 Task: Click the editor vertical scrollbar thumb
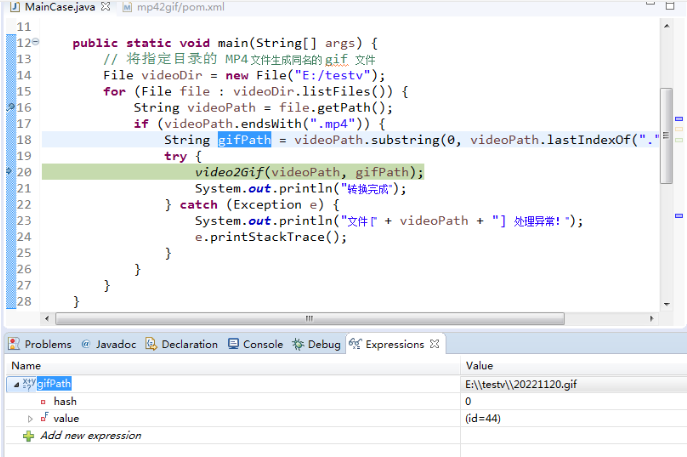666,136
